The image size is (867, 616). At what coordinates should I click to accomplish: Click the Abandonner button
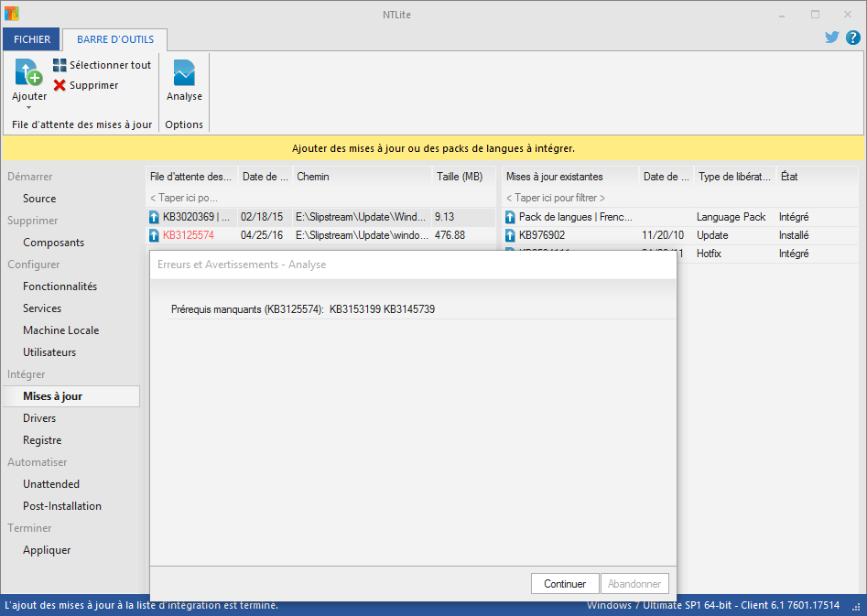coord(634,583)
